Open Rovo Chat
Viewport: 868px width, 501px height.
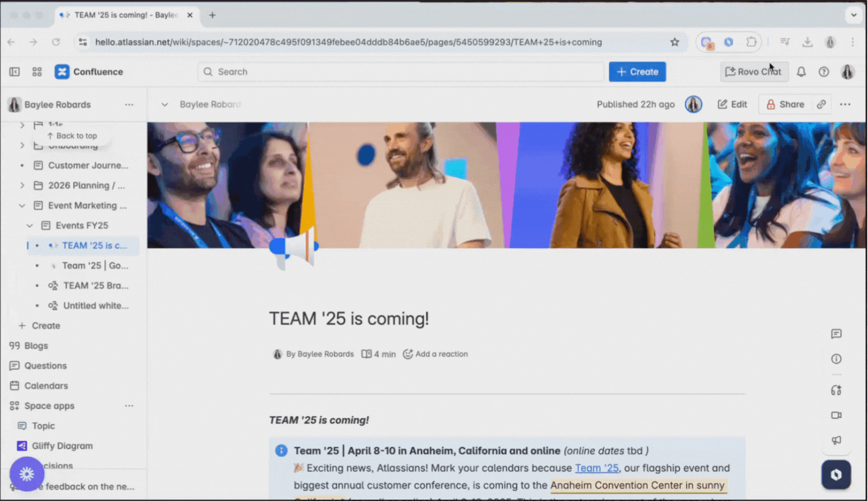coord(754,72)
